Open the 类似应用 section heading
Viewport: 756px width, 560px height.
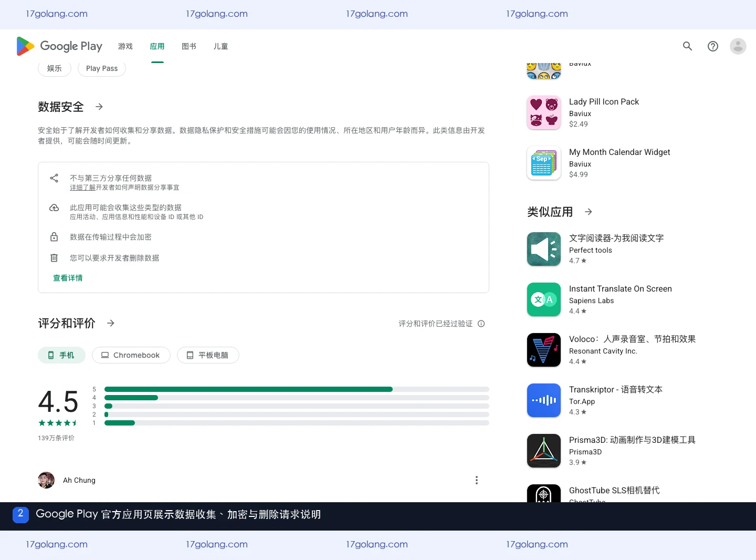550,212
